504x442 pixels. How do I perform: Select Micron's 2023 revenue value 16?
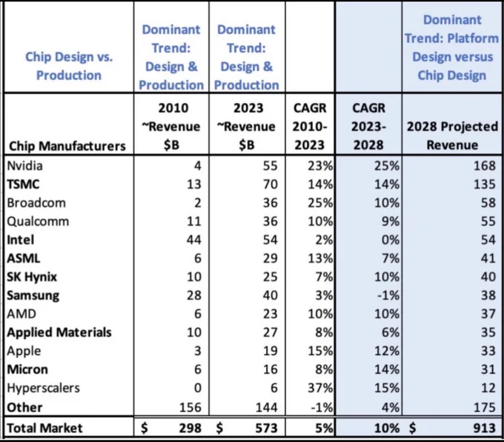click(270, 369)
